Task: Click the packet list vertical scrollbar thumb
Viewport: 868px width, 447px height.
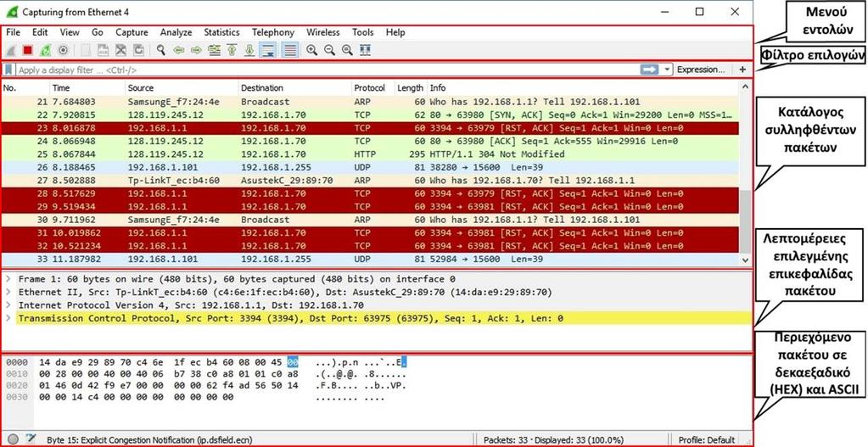Action: point(745,222)
